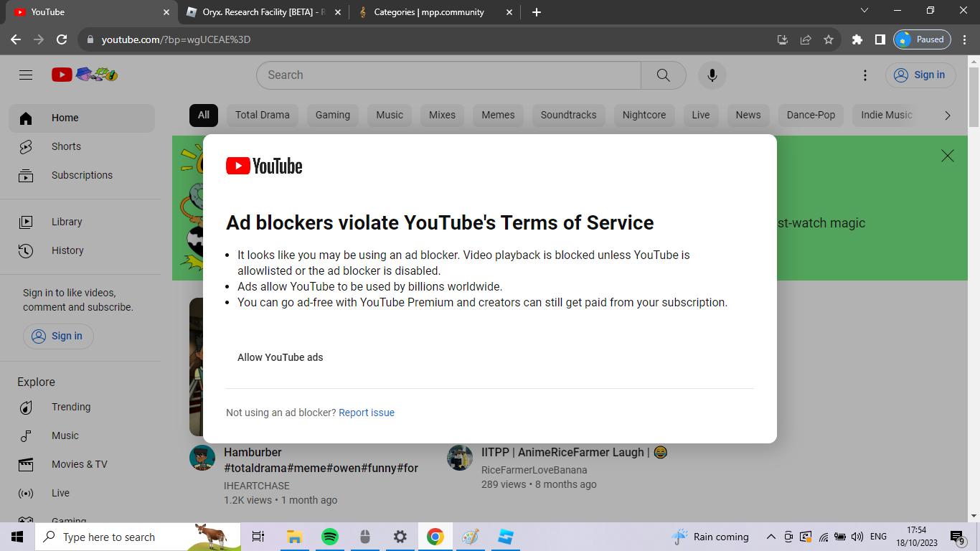Click Allow YouTube ads in the dialog

(281, 357)
